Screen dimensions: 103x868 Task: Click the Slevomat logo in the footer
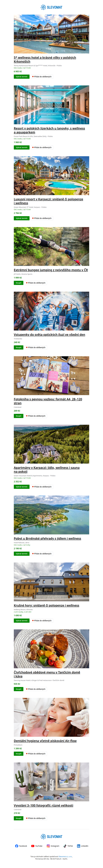[x=51, y=836]
